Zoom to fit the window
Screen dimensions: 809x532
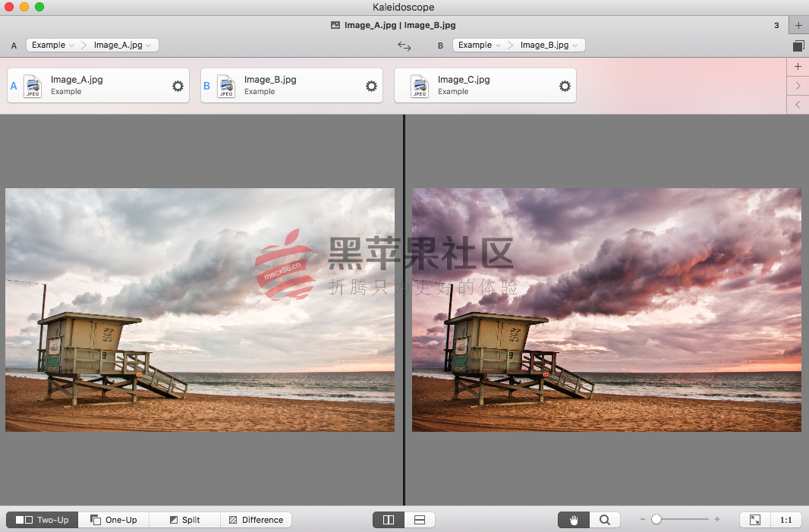pyautogui.click(x=755, y=520)
